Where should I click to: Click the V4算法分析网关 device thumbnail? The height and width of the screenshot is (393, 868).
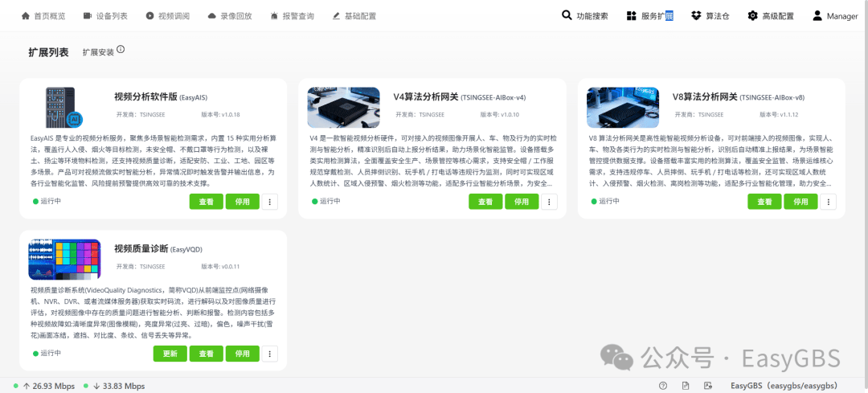click(x=344, y=108)
